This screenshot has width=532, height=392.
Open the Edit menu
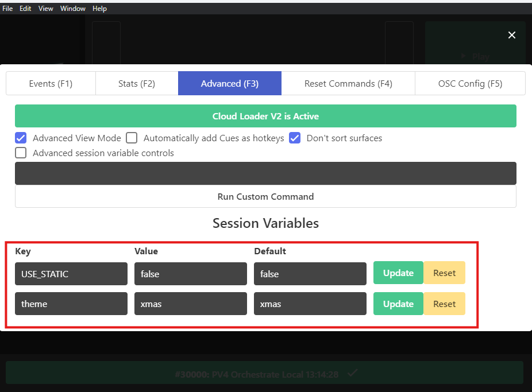click(25, 9)
